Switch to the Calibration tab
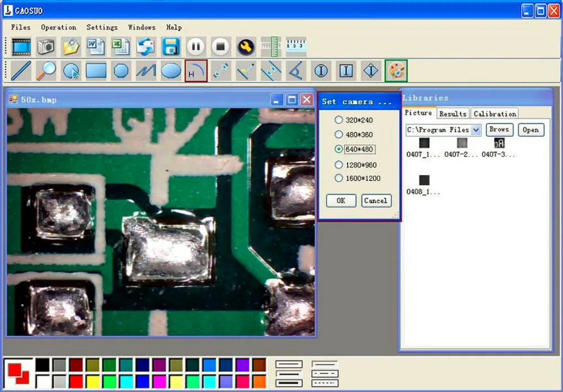563x392 pixels. pos(495,114)
